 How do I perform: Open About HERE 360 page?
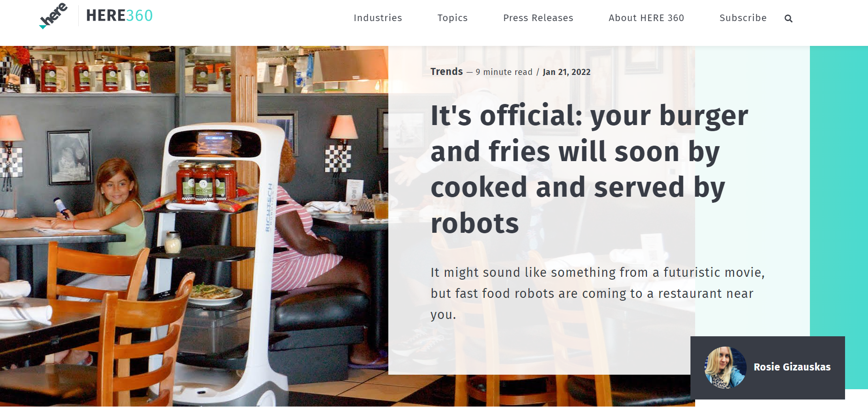646,18
